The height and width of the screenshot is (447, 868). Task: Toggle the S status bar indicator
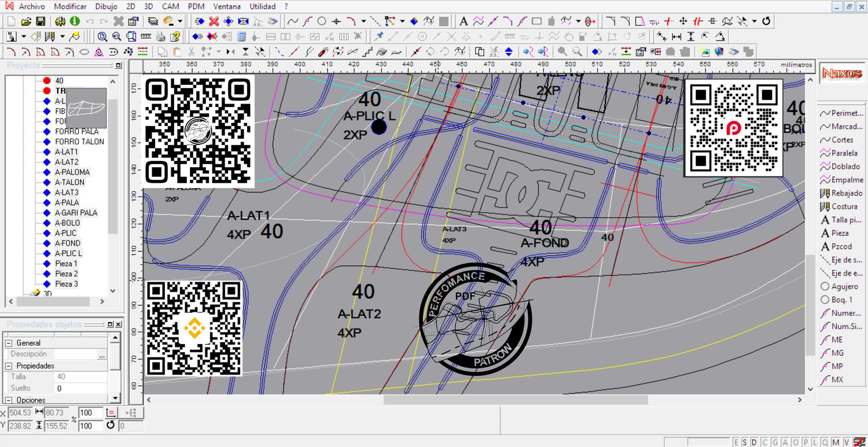(745, 442)
